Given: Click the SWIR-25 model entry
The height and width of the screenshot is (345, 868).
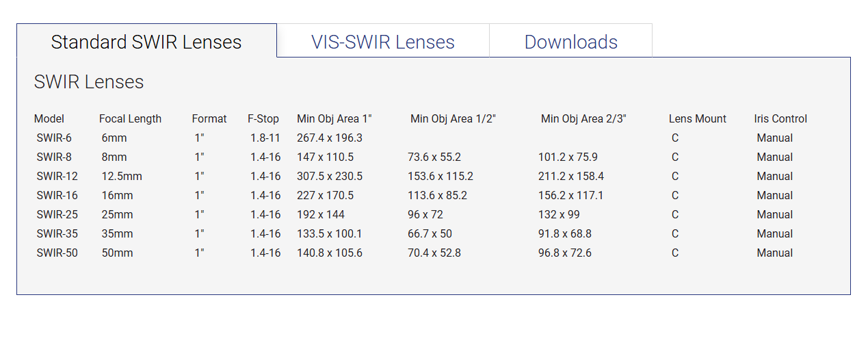Looking at the screenshot, I should [x=57, y=214].
